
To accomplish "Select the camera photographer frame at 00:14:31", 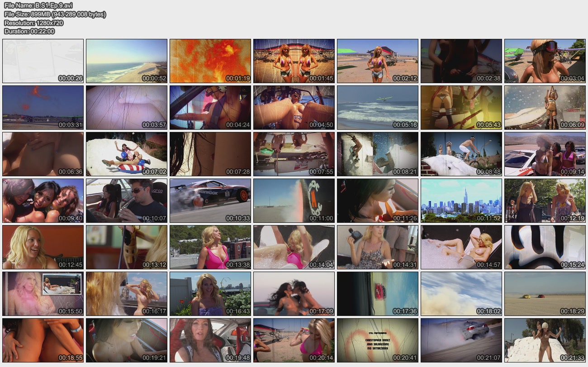I will pyautogui.click(x=378, y=247).
